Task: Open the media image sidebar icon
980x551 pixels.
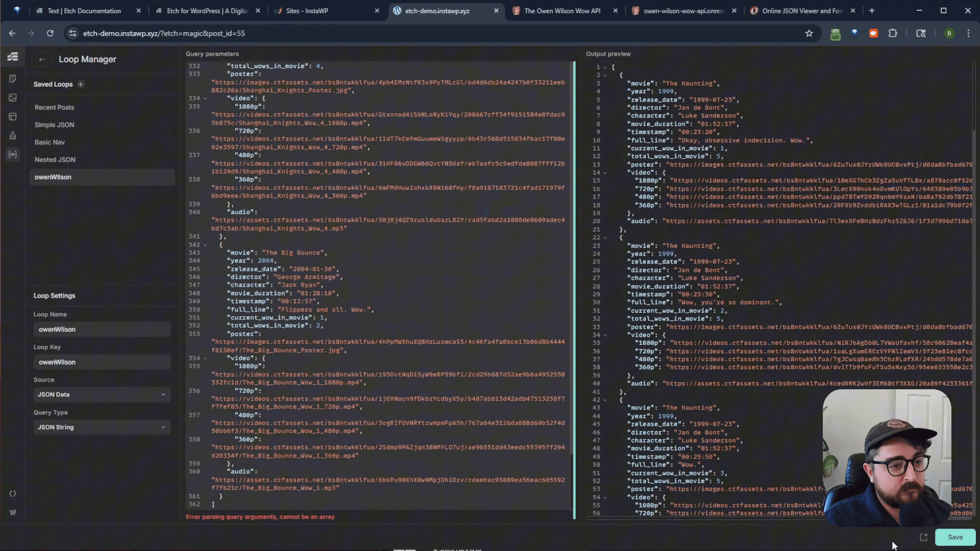Action: click(13, 97)
